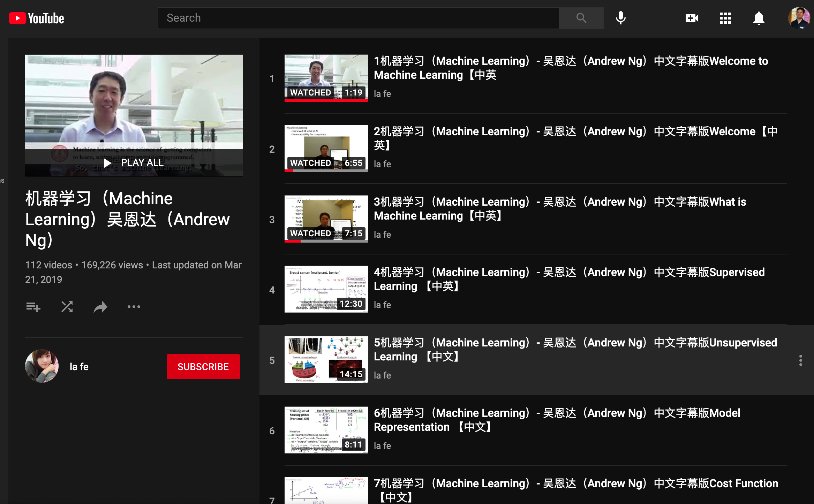Open la fe channel name link
The image size is (814, 504).
[79, 367]
